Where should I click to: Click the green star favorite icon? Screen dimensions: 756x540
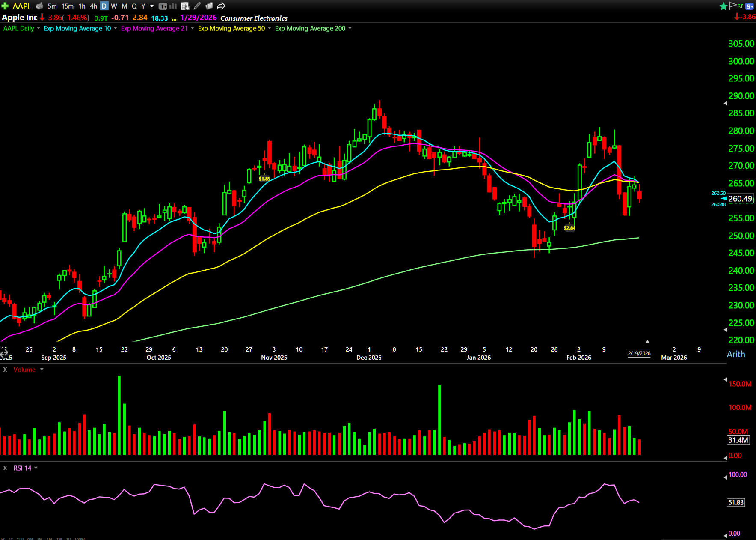point(723,6)
